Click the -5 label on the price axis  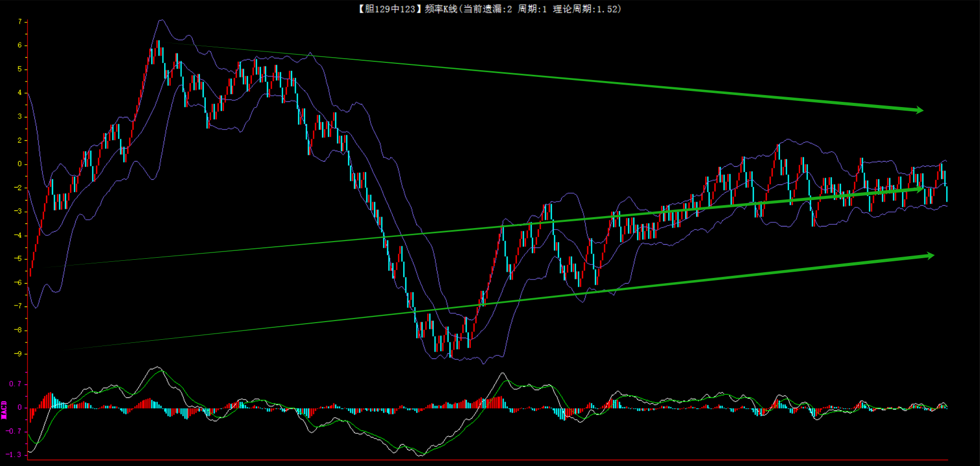tap(18, 259)
